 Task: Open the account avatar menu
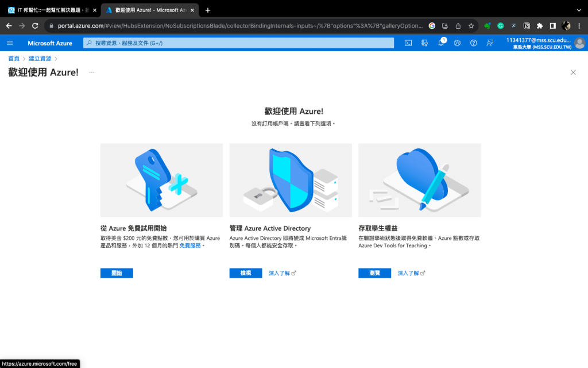click(579, 43)
